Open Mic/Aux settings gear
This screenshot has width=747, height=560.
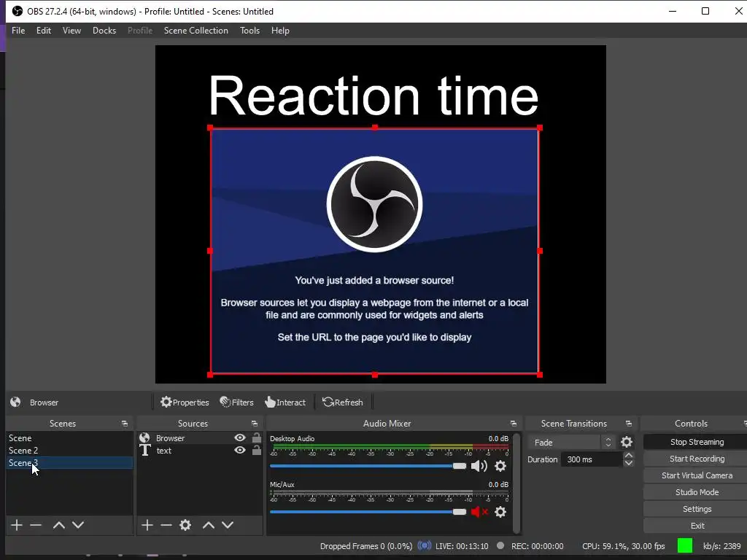[500, 512]
